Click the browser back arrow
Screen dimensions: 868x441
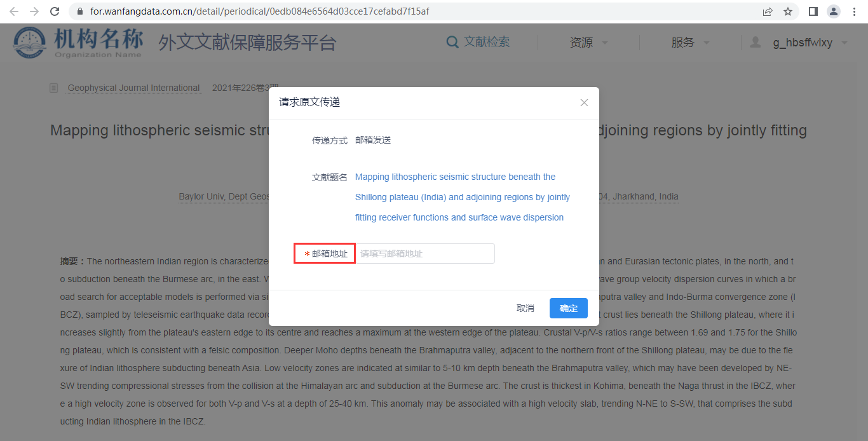click(14, 11)
